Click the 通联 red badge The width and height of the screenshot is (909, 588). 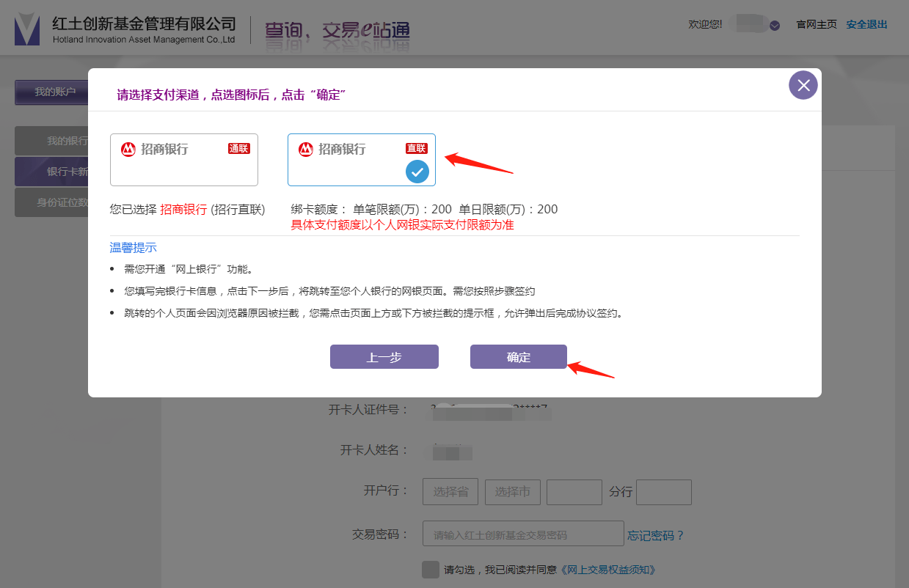(x=239, y=149)
